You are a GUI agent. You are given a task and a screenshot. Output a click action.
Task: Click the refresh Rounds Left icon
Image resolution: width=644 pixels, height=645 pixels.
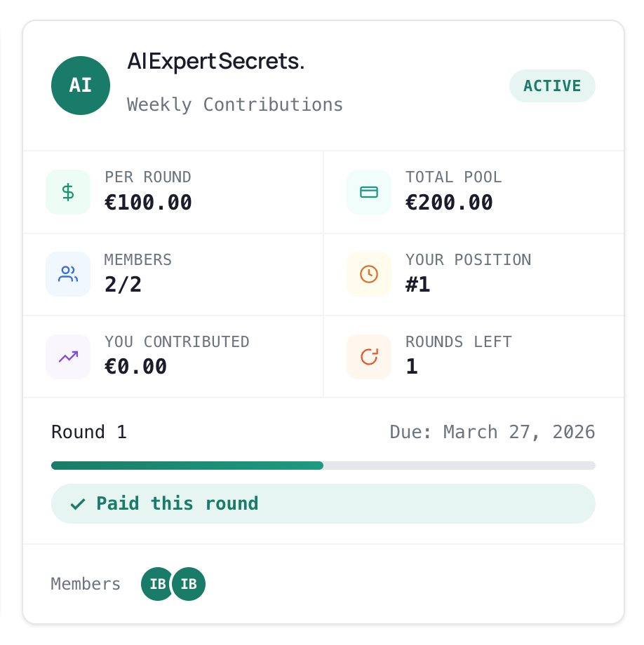click(x=369, y=357)
